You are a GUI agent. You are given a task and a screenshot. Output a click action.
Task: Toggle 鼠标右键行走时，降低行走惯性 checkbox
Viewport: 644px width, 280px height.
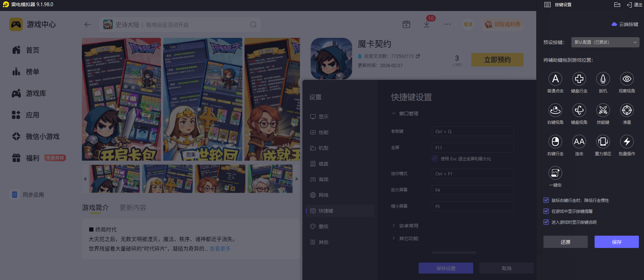(546, 200)
